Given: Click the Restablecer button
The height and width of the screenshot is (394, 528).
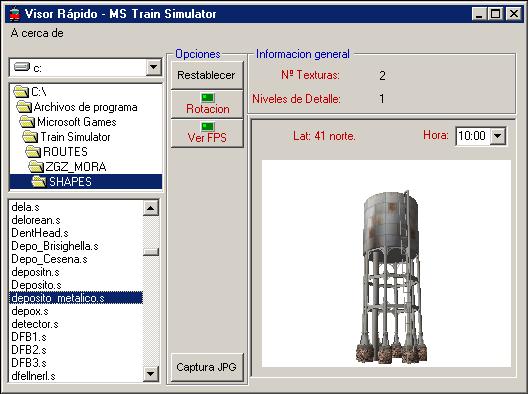Looking at the screenshot, I should (x=207, y=75).
